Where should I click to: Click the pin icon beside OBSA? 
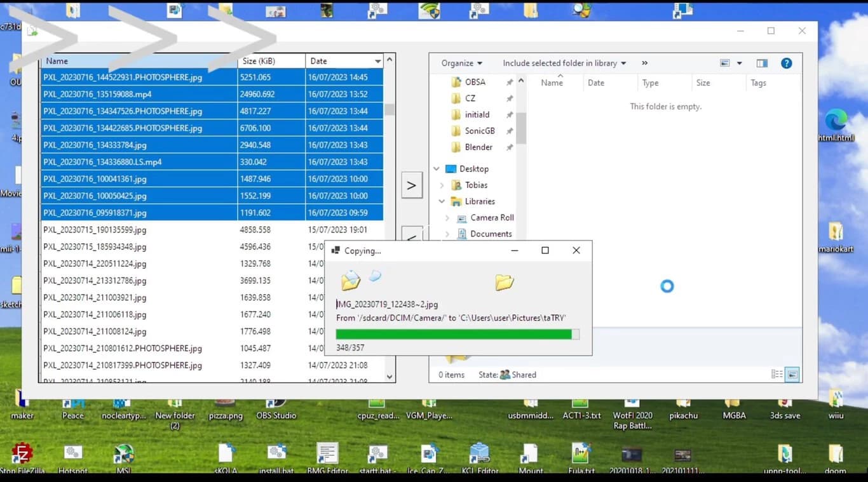point(509,83)
